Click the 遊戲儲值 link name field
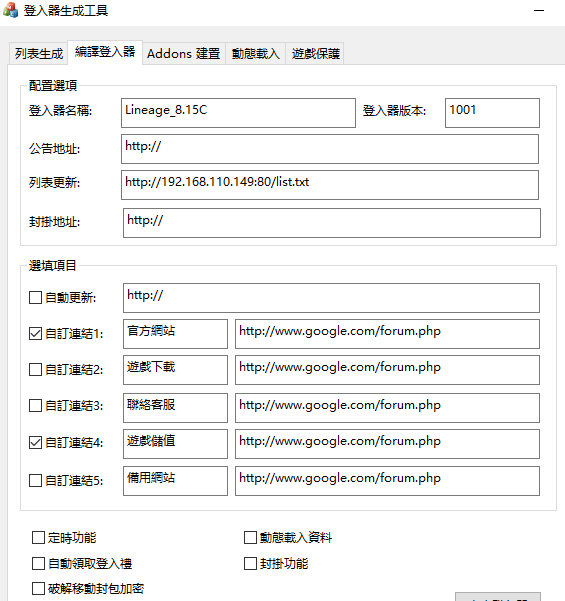The height and width of the screenshot is (601, 565). click(x=175, y=444)
